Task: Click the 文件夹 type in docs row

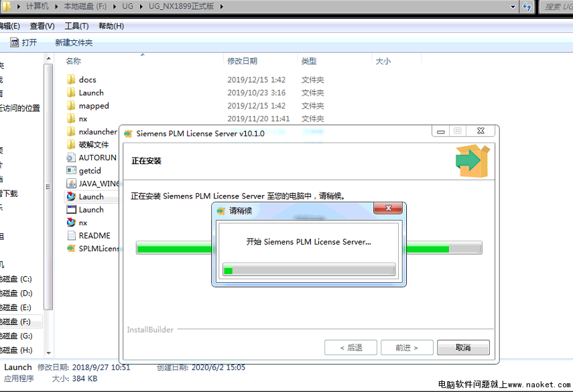Action: coord(312,80)
